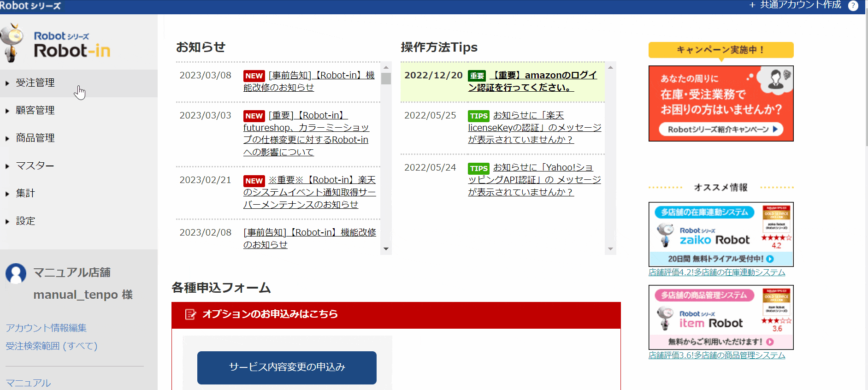The height and width of the screenshot is (390, 868).
Task: Click the TIPS badge on the 2022/05/25 tip
Action: click(478, 116)
